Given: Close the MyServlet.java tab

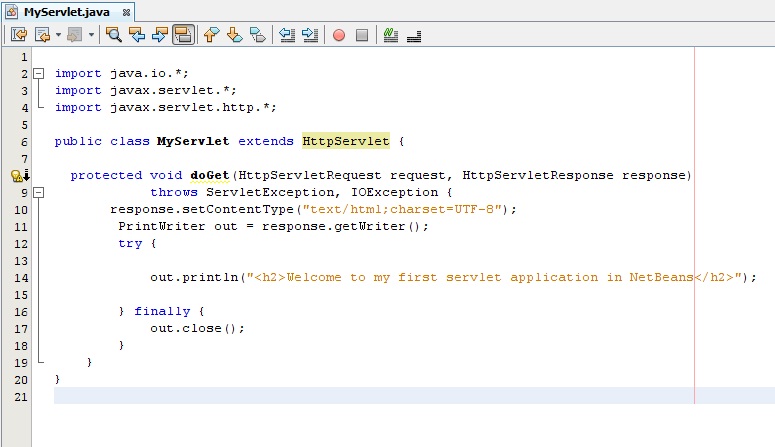Looking at the screenshot, I should point(127,12).
